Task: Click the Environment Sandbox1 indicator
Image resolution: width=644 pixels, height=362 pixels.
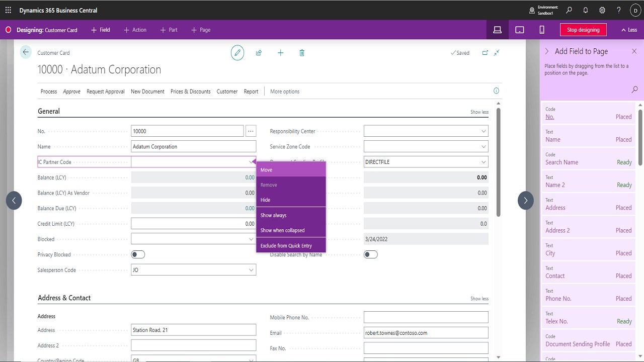Action: 543,10
